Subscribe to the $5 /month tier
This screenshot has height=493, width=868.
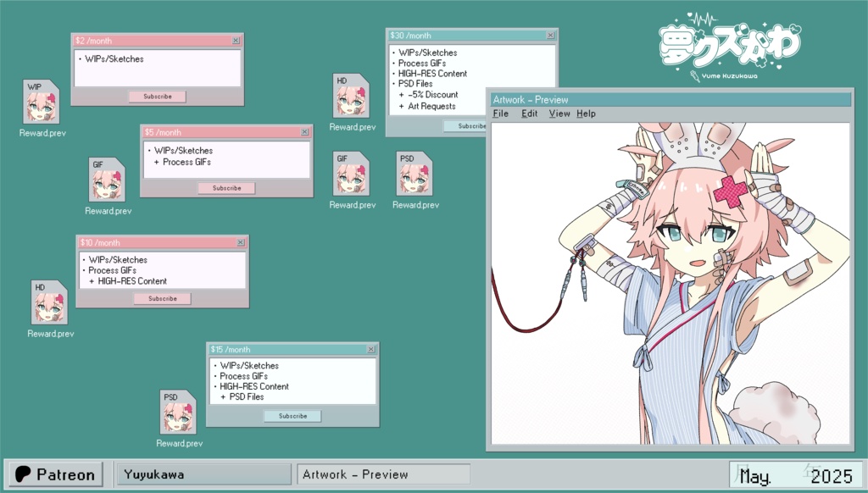[x=226, y=188]
